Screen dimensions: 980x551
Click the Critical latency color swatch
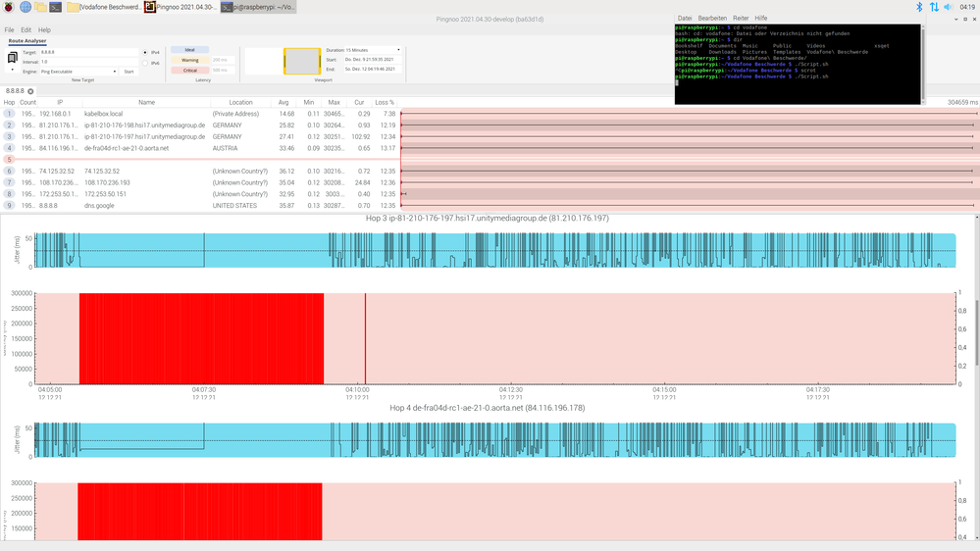coord(190,71)
